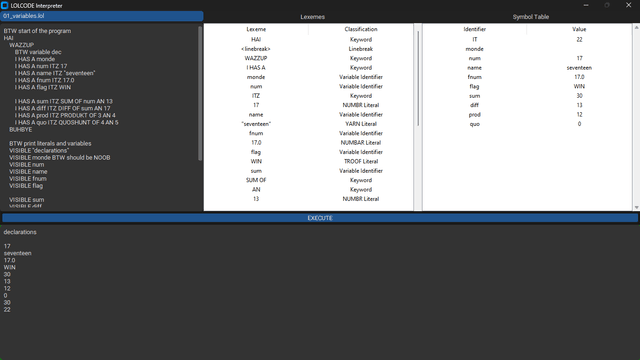Click the seventeen line in output console
The image size is (640, 360).
click(18, 253)
